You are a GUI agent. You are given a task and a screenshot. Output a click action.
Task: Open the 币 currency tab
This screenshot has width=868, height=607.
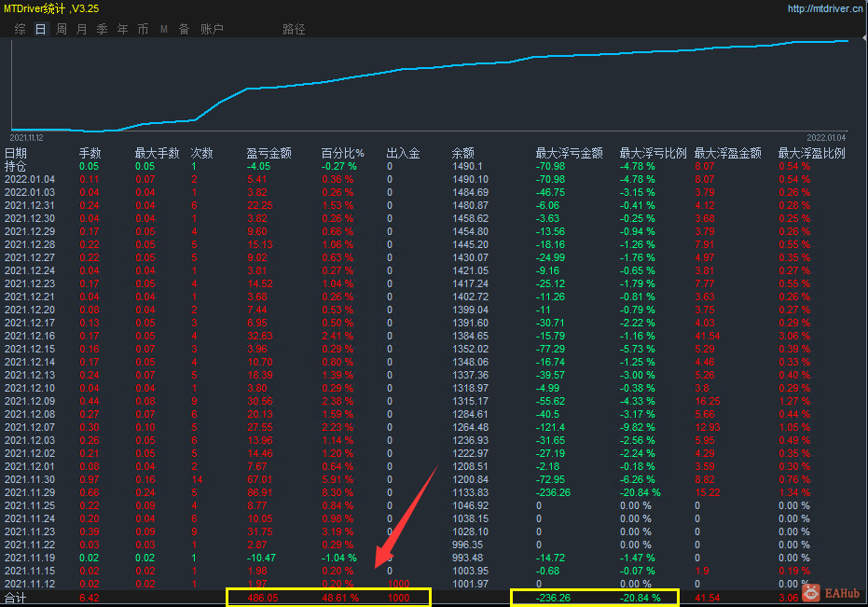click(143, 29)
